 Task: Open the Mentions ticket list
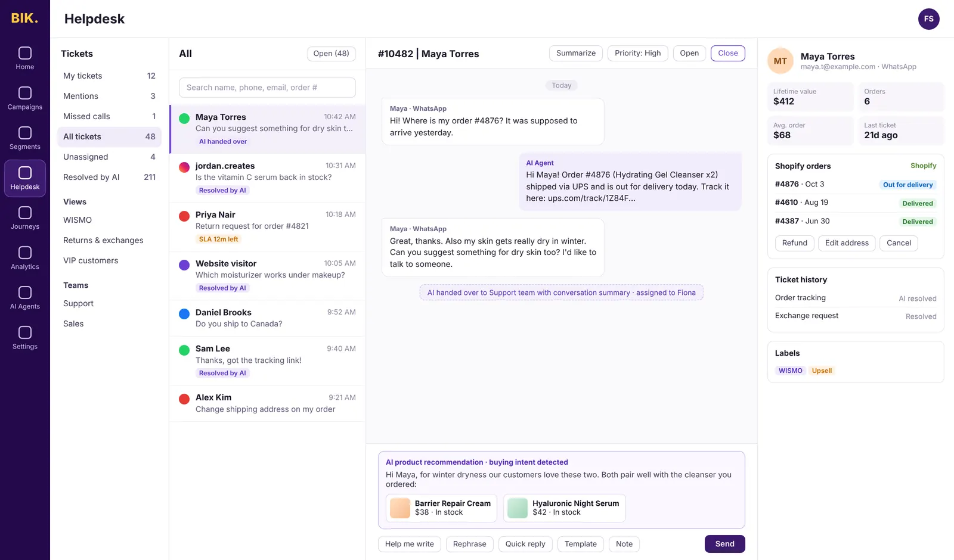(x=109, y=97)
